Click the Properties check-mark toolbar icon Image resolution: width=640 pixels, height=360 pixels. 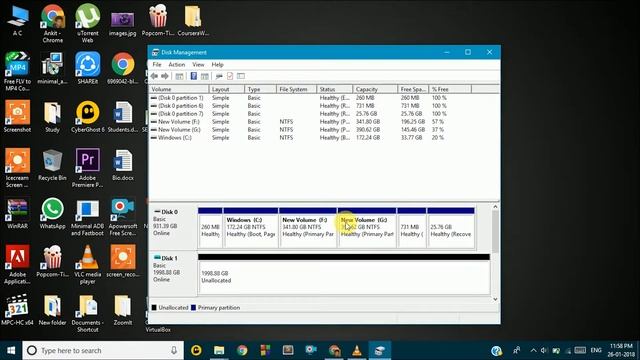point(230,76)
